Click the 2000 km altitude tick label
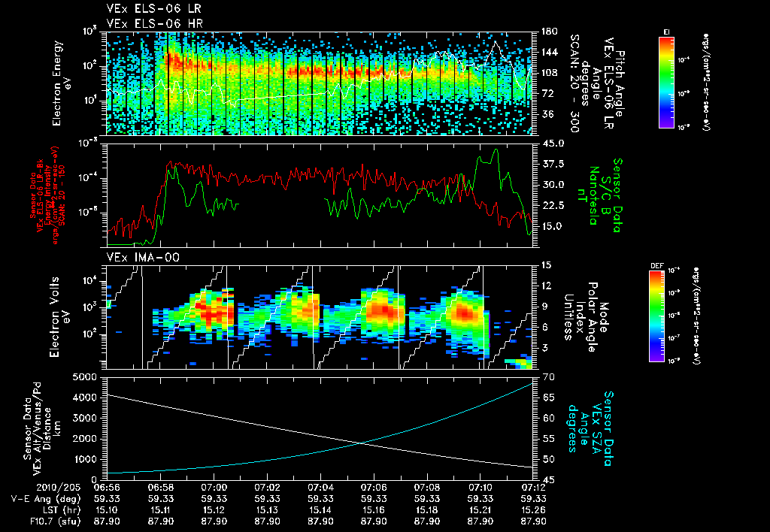Viewport: 770px width, 532px height. (84, 439)
